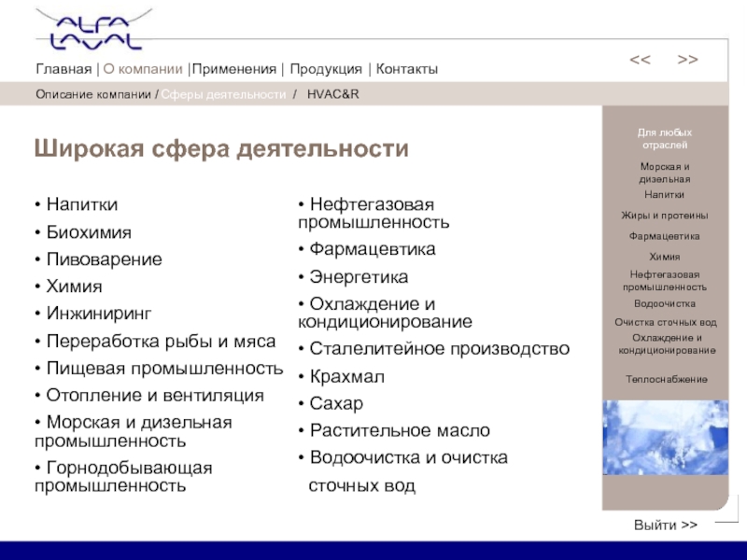Open Теплоснабжение sidebar link
Viewport: 747px width, 560px height.
pyautogui.click(x=667, y=379)
